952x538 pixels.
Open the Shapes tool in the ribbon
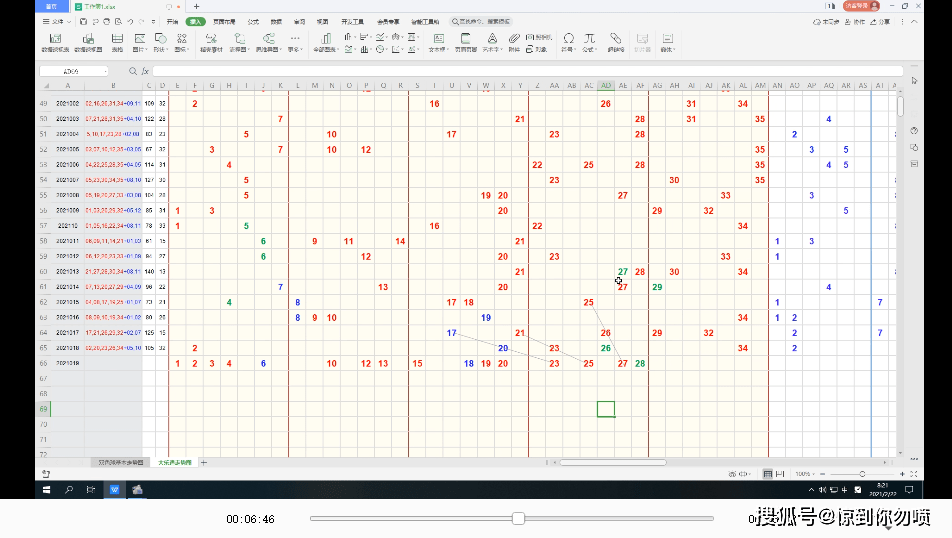click(x=160, y=42)
